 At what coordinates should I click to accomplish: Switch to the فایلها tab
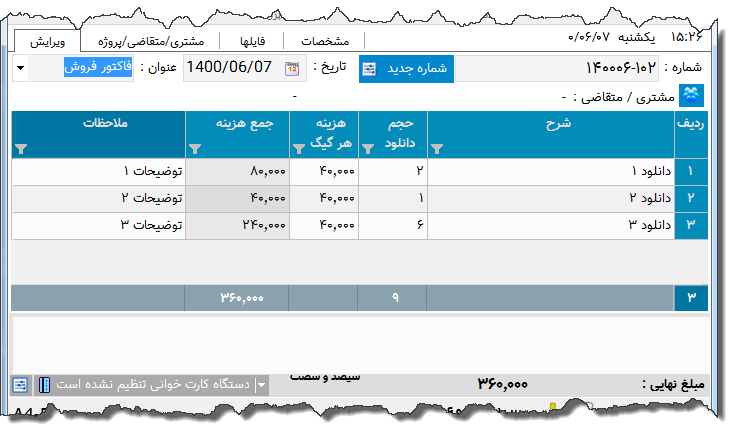tap(247, 41)
